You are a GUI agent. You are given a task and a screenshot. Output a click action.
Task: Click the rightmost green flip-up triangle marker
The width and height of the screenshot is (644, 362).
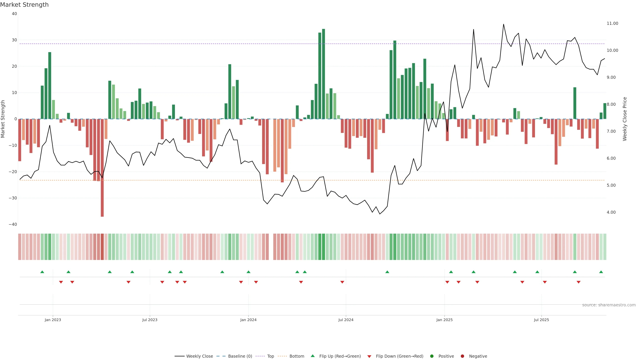pyautogui.click(x=601, y=272)
